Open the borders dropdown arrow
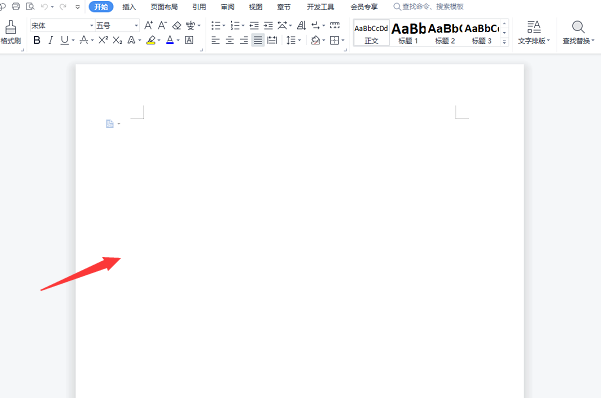Viewport: 601px width, 398px height. tap(343, 40)
